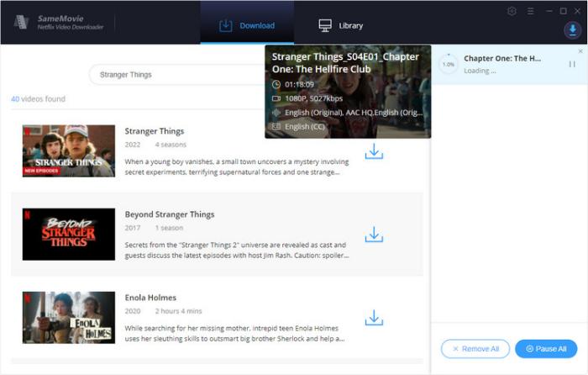The image size is (588, 375).
Task: Click the 1.0% circular progress indicator
Action: click(x=449, y=64)
